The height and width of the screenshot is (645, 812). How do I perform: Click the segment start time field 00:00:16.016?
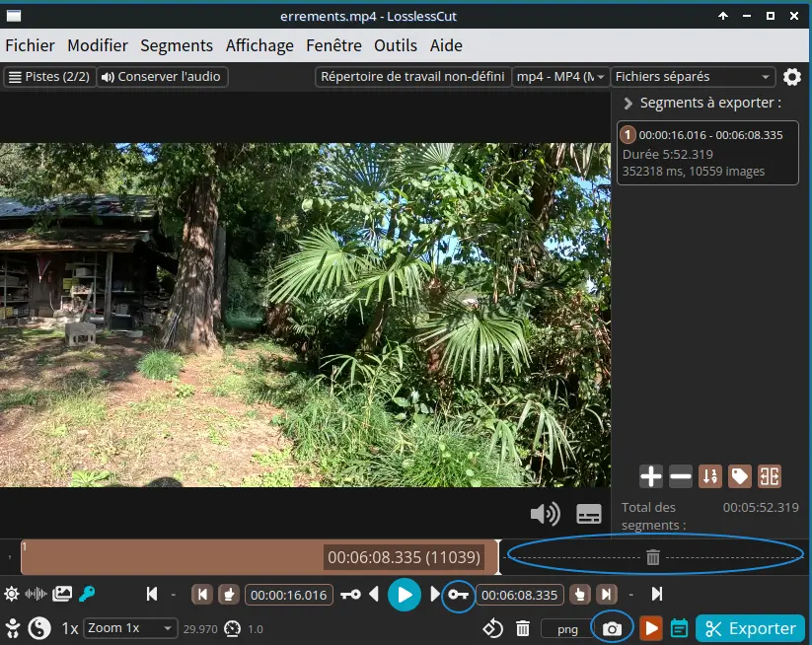click(x=288, y=595)
